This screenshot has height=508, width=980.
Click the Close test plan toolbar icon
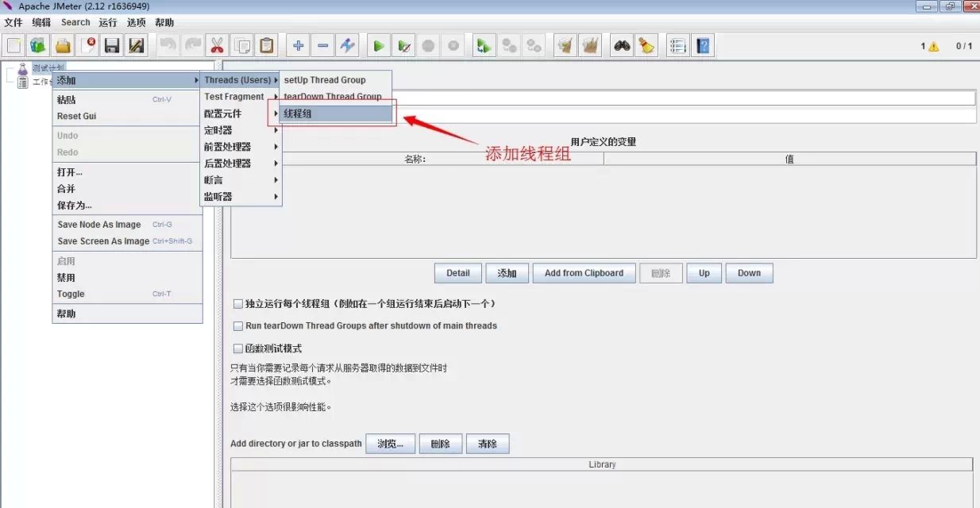click(x=87, y=46)
